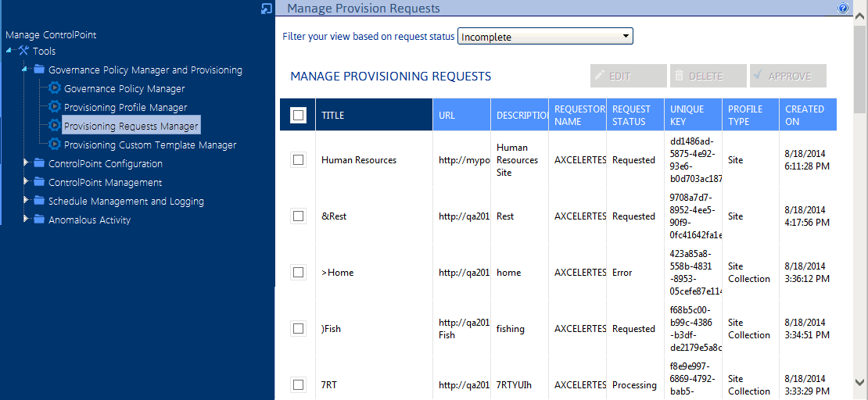Screen dimensions: 868x400
Task: Select Governance Policy Manager and Provisioning
Action: pos(145,70)
